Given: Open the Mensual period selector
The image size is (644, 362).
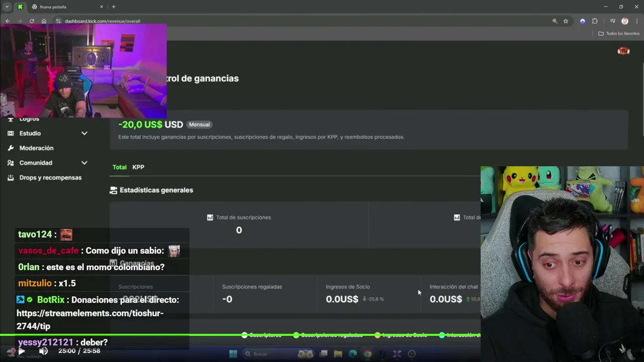Looking at the screenshot, I should tap(199, 124).
